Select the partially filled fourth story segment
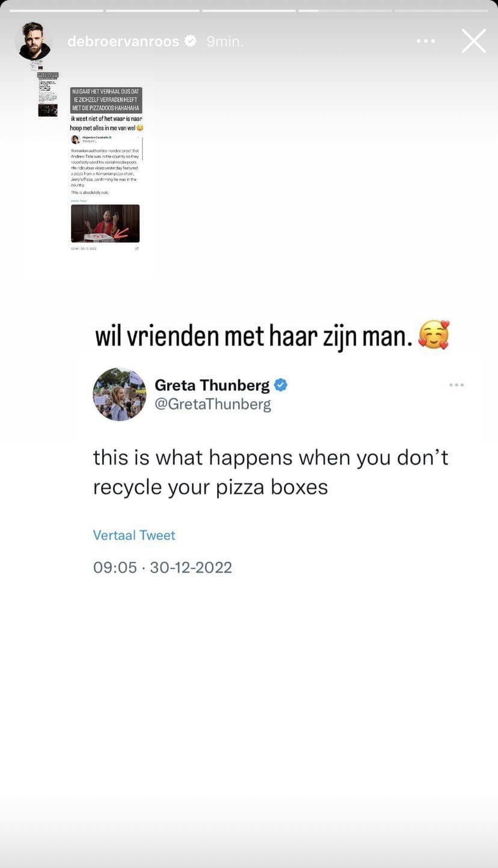498x868 pixels. pos(345,10)
